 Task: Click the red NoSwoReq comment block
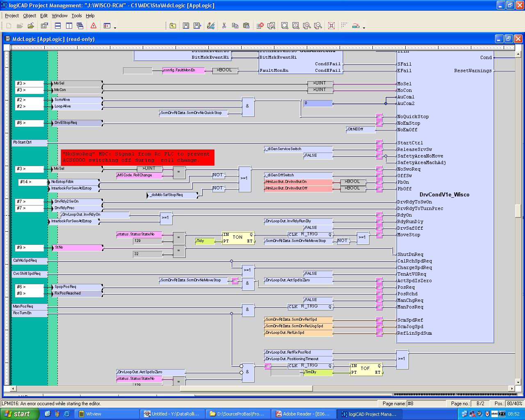pyautogui.click(x=137, y=157)
